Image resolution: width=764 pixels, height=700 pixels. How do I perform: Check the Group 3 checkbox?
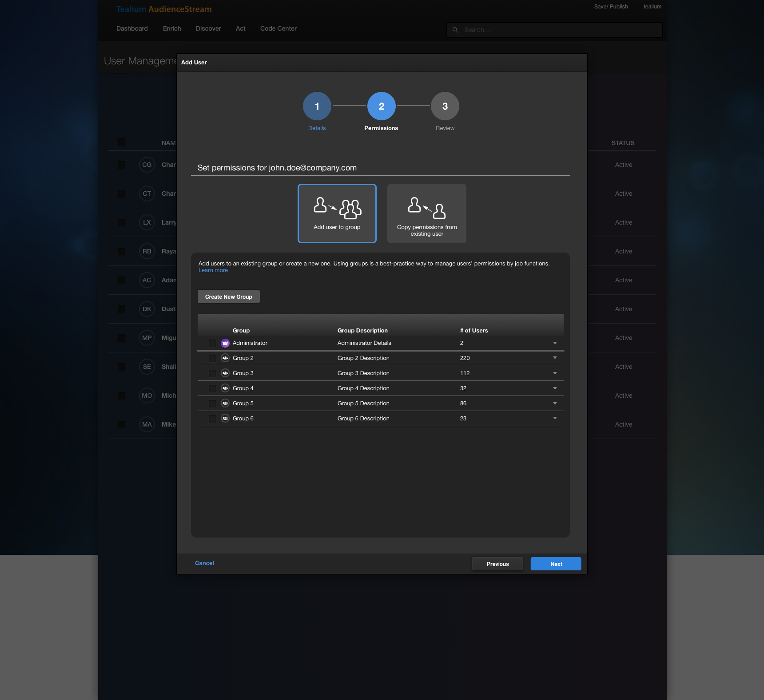[x=212, y=373]
